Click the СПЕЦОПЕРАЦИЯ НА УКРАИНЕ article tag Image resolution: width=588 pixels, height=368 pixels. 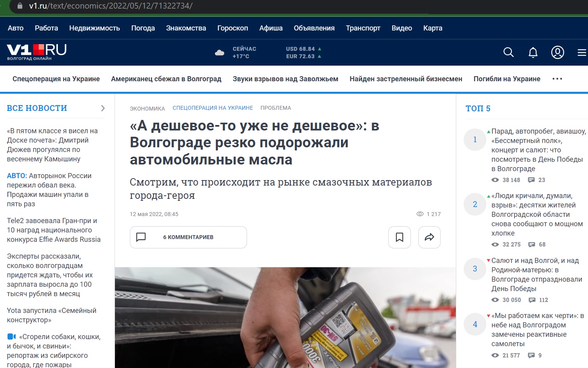point(213,108)
